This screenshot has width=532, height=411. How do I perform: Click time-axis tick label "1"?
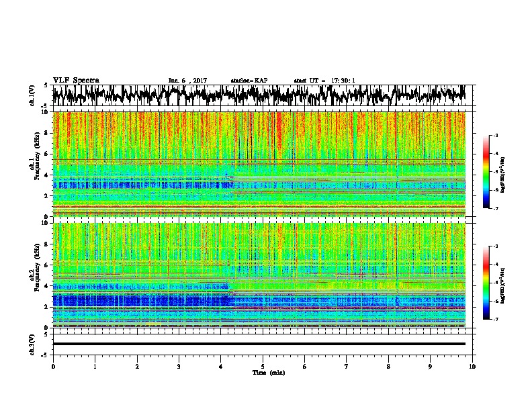coord(95,367)
